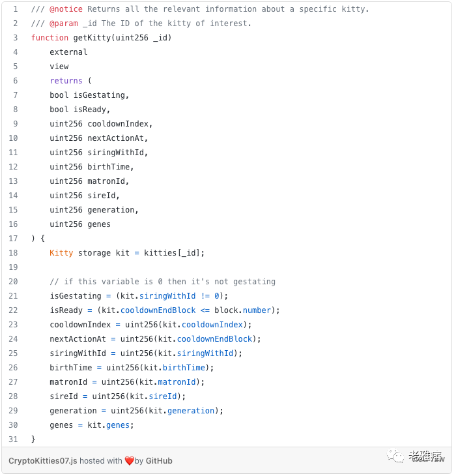Screen dimensions: 456x476
Task: Select line number 31
Action: pos(13,439)
